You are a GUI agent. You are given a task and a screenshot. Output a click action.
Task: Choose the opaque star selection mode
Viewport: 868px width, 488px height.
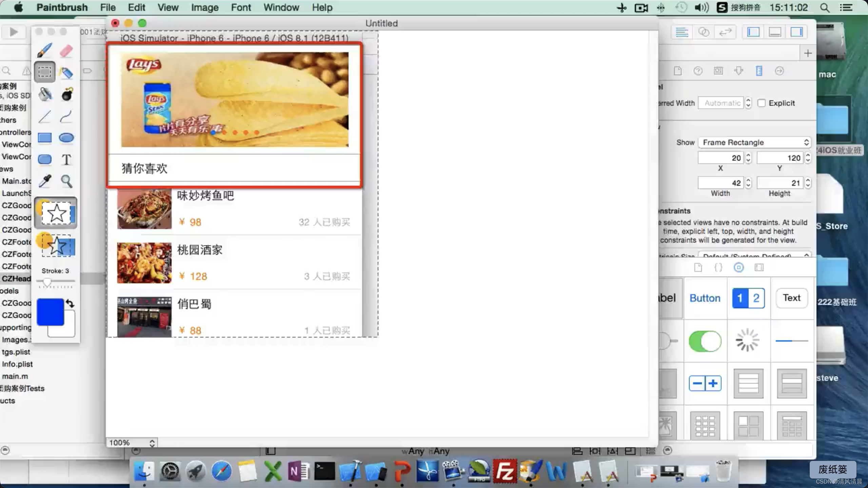pyautogui.click(x=56, y=213)
